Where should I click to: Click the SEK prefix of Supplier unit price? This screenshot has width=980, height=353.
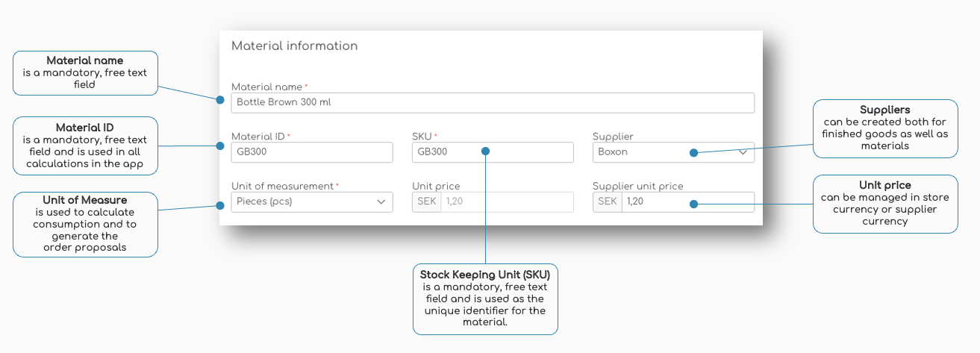click(x=608, y=202)
